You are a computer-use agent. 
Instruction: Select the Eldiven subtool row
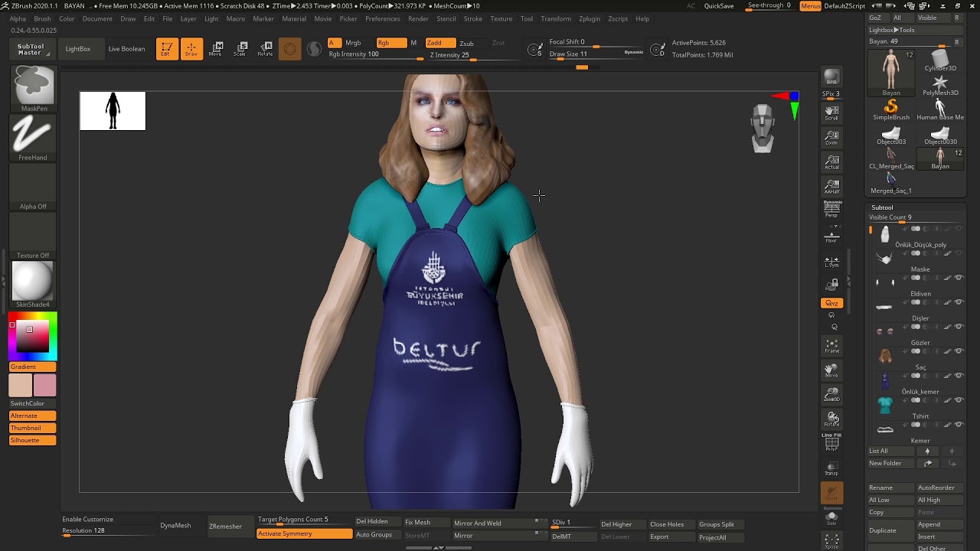(916, 286)
